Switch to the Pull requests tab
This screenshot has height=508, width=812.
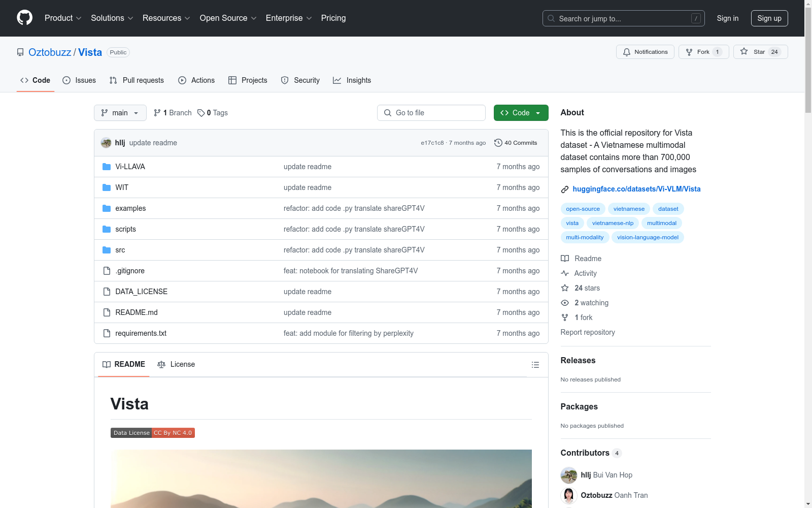(x=137, y=80)
